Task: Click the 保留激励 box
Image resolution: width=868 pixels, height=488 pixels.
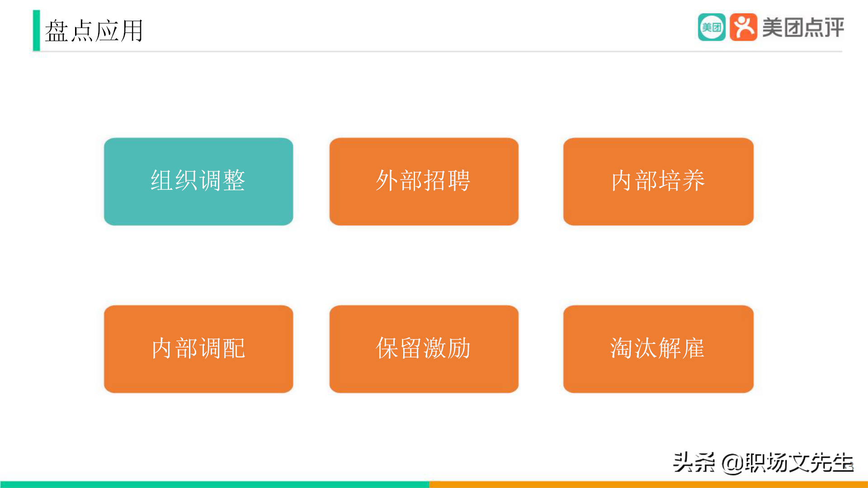Action: coord(424,349)
